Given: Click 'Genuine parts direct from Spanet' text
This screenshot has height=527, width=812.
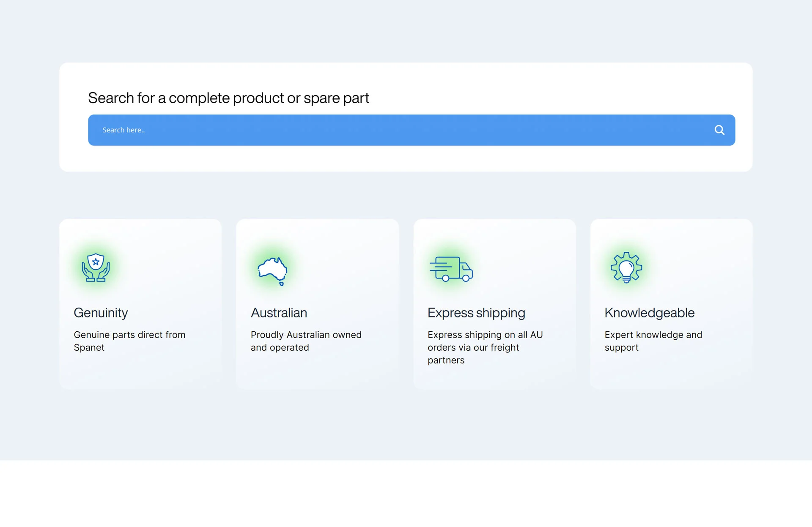Looking at the screenshot, I should pos(129,341).
